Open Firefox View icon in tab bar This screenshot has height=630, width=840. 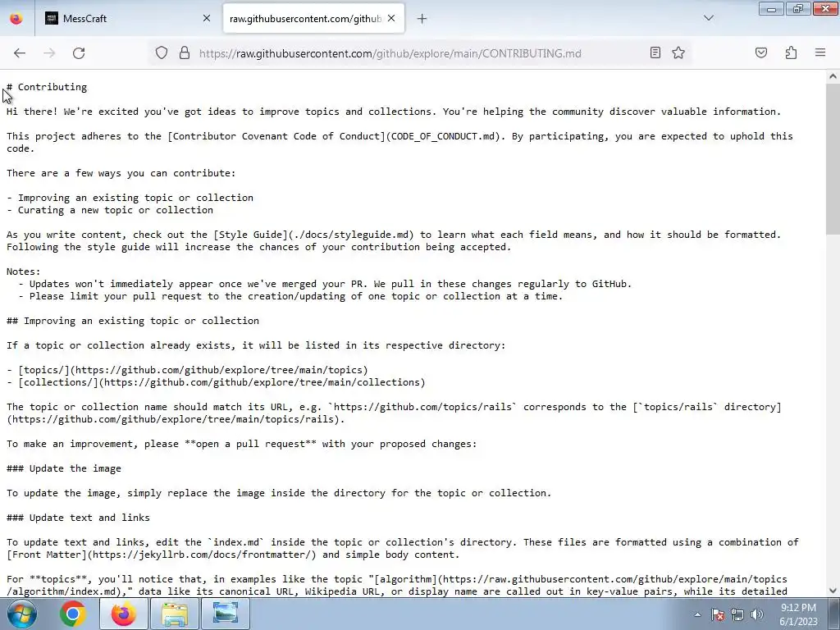pyautogui.click(x=16, y=19)
